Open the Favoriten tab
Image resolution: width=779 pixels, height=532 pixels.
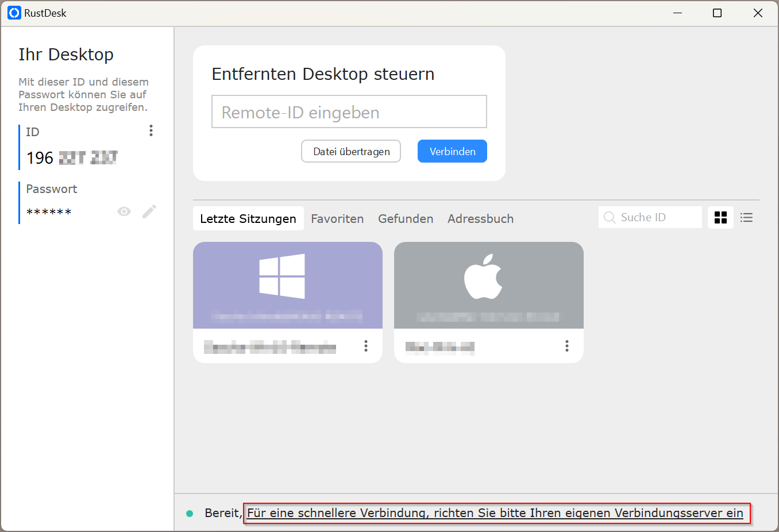pos(337,218)
